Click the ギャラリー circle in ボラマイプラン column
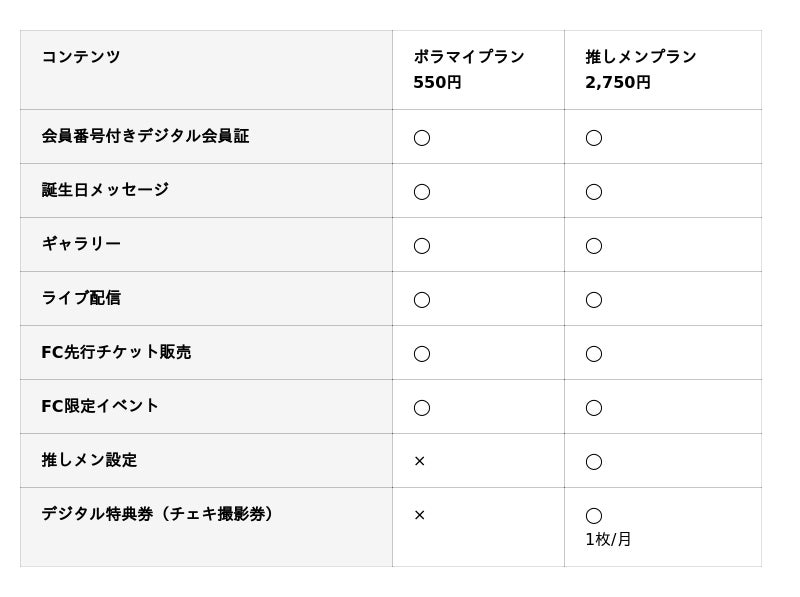The width and height of the screenshot is (800, 597). coord(422,245)
